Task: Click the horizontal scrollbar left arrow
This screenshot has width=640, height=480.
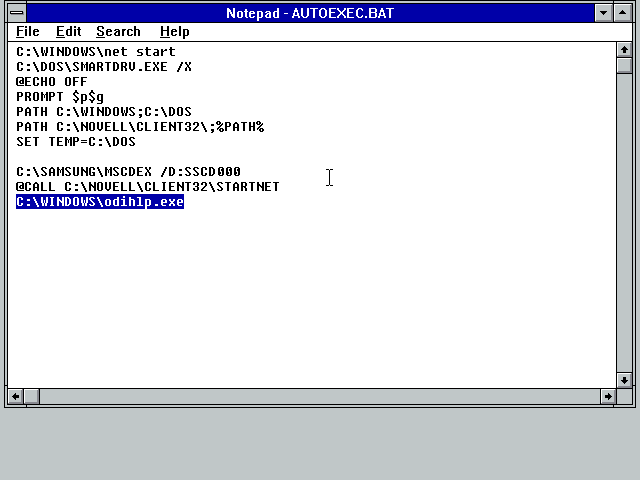Action: pos(16,396)
